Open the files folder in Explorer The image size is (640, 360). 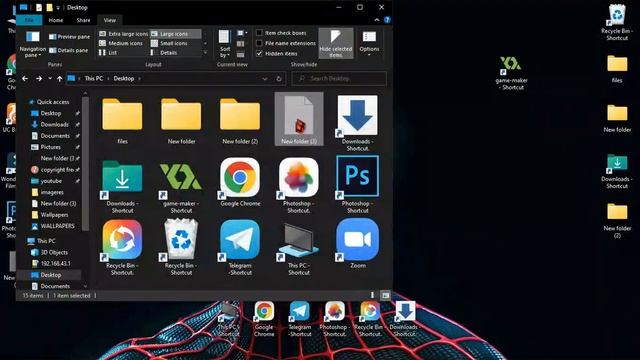coord(122,120)
